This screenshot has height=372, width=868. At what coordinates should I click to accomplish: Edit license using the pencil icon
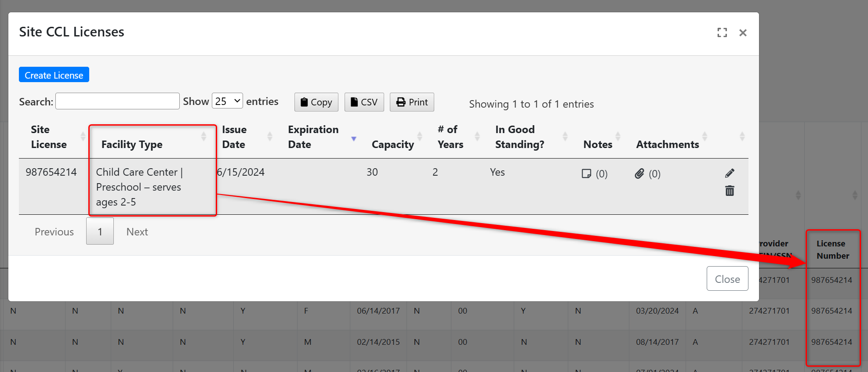730,173
